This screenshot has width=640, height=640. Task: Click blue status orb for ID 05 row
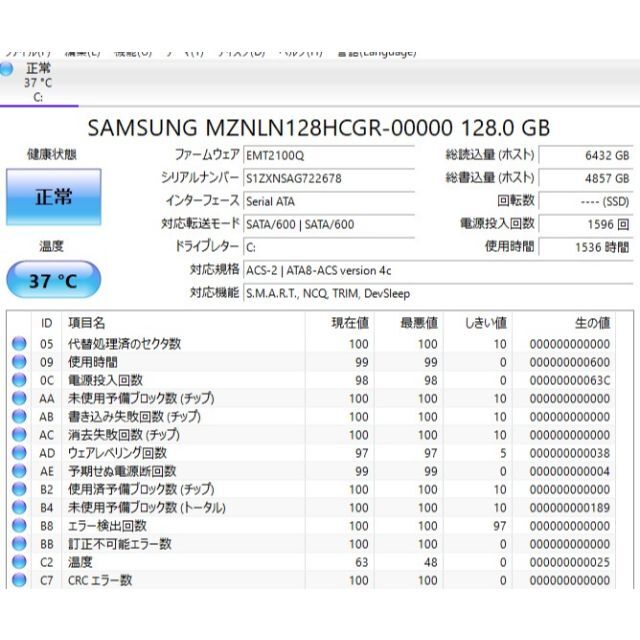coord(19,344)
